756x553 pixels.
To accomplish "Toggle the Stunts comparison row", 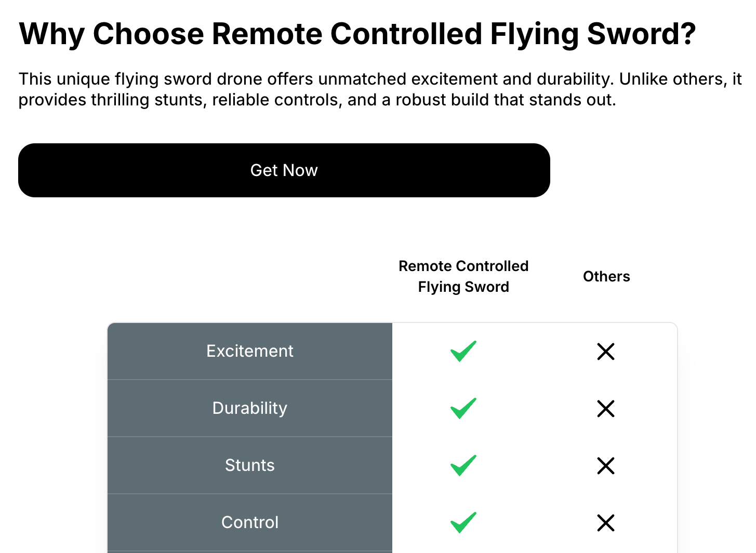I will [250, 465].
